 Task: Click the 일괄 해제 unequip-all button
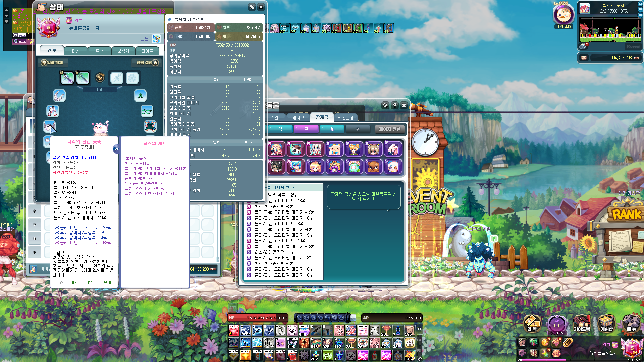point(54,62)
